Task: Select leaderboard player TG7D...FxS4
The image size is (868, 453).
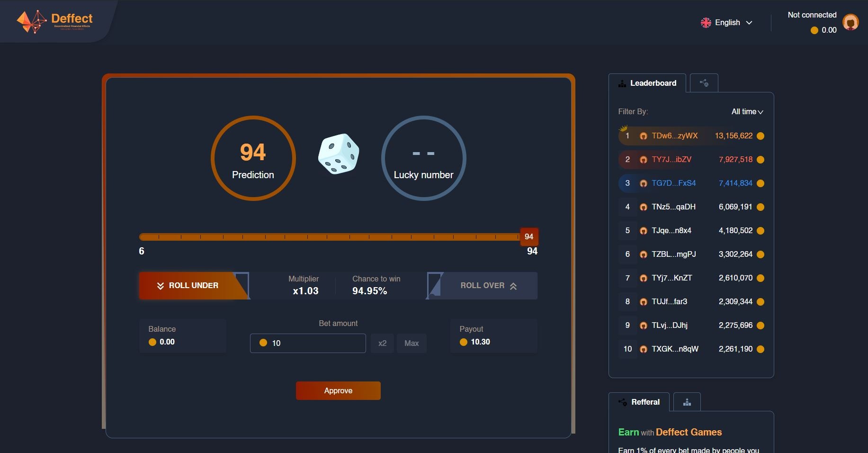Action: tap(673, 183)
